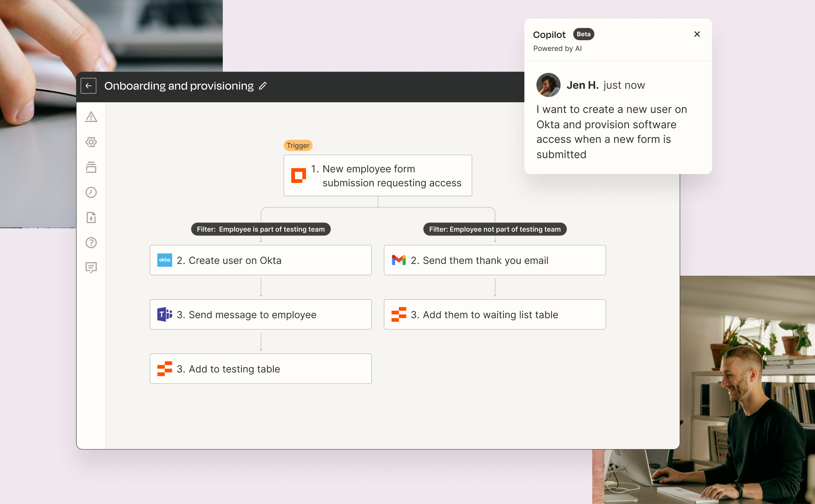Select the Add to testing table step
The image size is (815, 504).
[261, 369]
